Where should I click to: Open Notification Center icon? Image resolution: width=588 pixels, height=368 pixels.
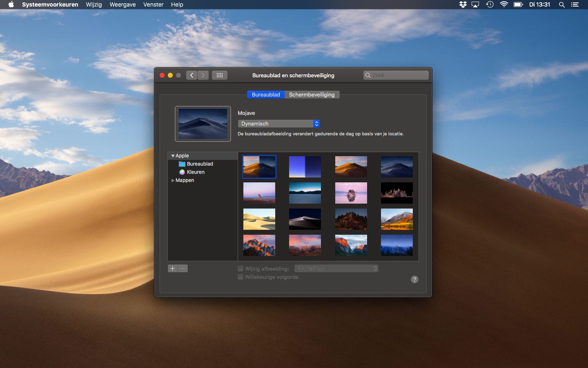(x=575, y=4)
